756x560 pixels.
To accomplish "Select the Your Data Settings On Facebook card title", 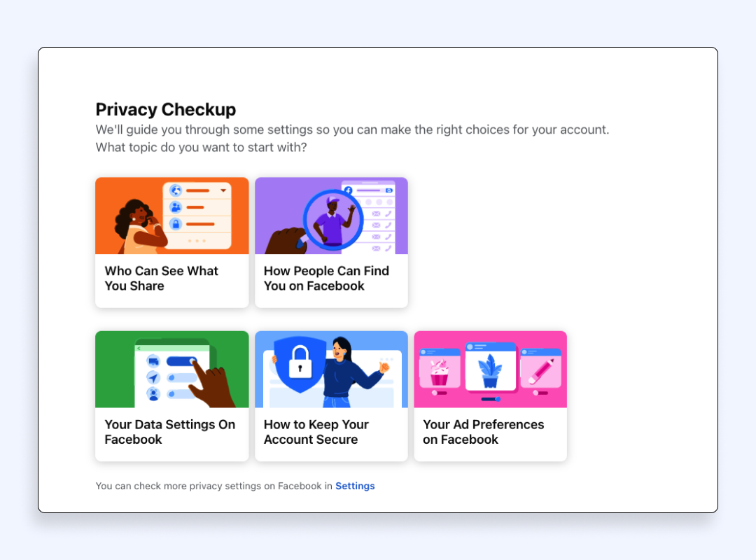I will point(170,432).
